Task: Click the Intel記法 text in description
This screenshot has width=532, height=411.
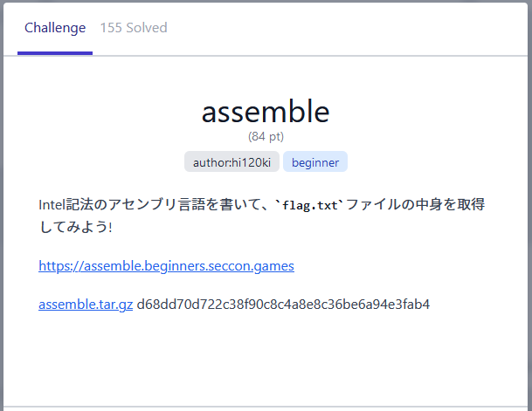Action: point(68,205)
